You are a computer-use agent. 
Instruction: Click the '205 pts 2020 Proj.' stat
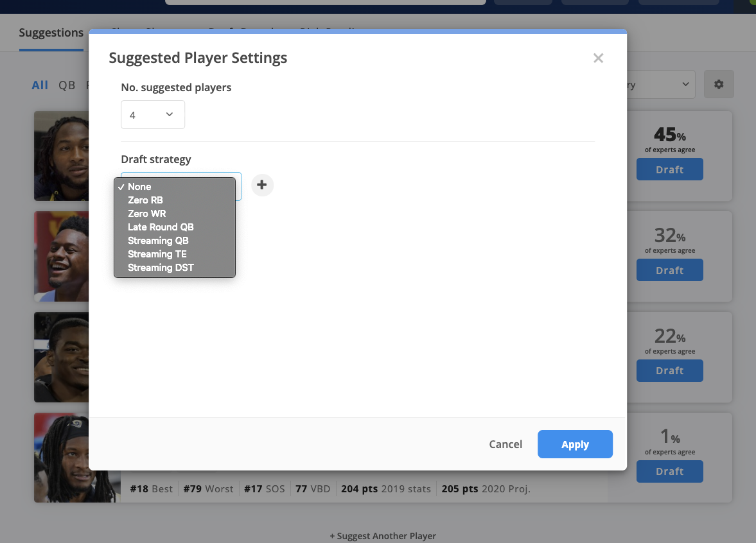tap(486, 489)
